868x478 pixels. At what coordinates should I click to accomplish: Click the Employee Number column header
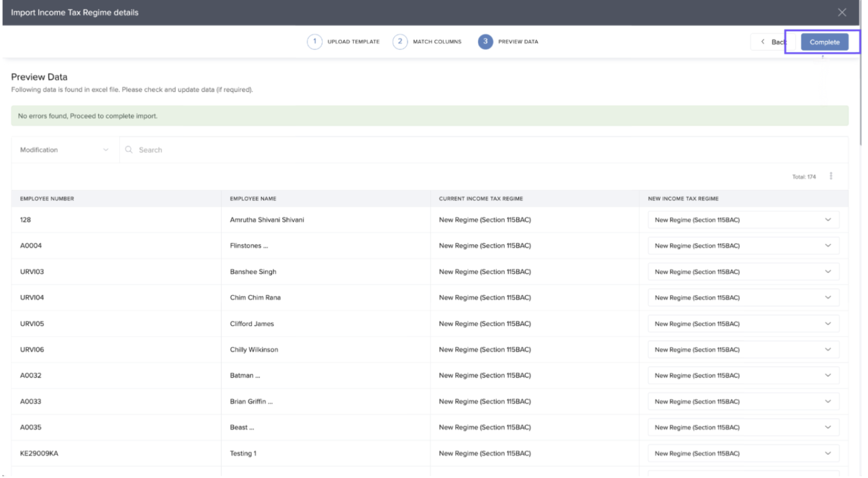point(47,198)
